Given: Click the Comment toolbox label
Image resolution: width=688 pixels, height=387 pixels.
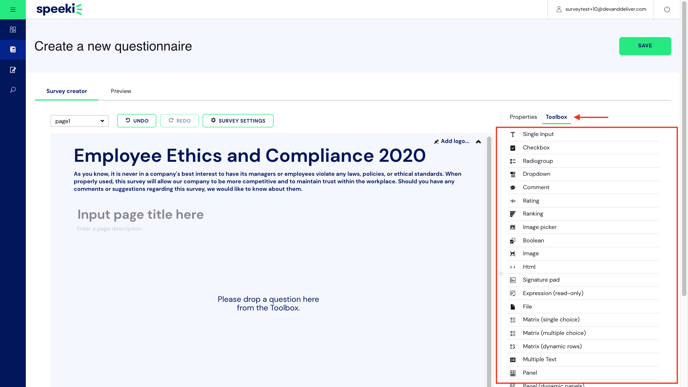Looking at the screenshot, I should coord(536,187).
